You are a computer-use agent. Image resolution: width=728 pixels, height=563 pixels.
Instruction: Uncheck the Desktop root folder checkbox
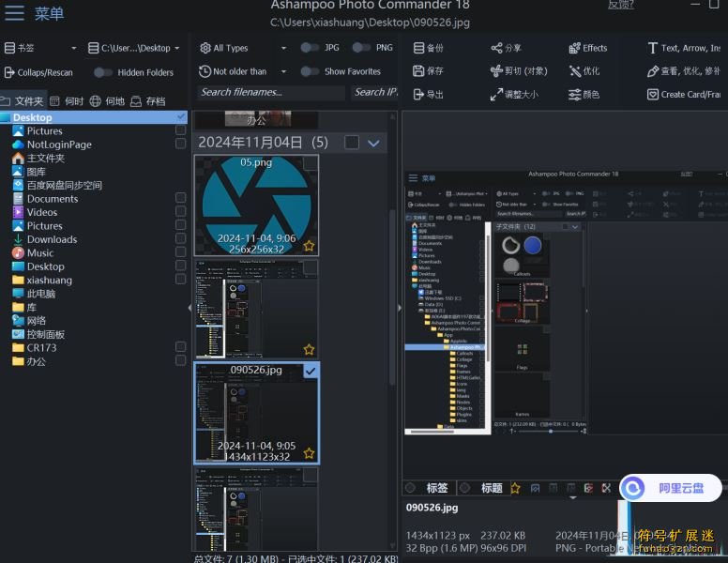181,116
